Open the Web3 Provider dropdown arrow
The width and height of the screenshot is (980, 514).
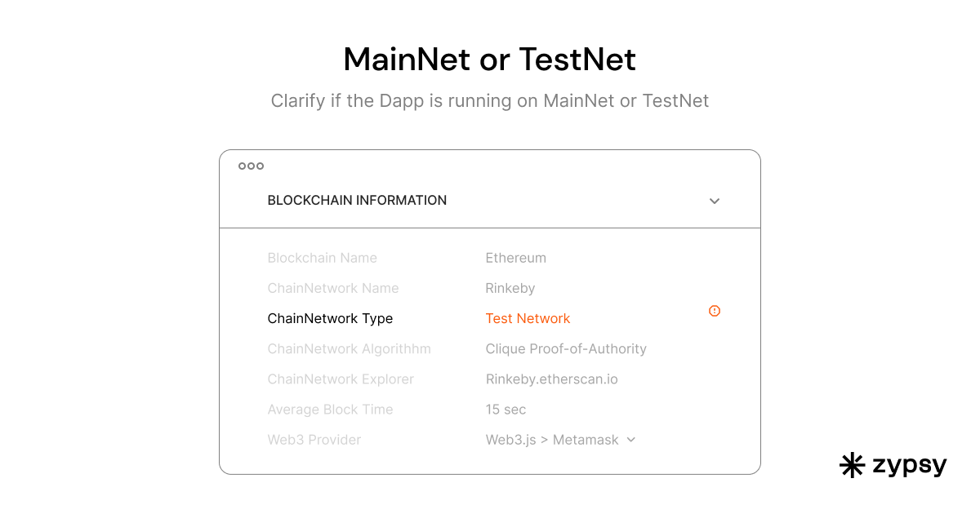(631, 440)
